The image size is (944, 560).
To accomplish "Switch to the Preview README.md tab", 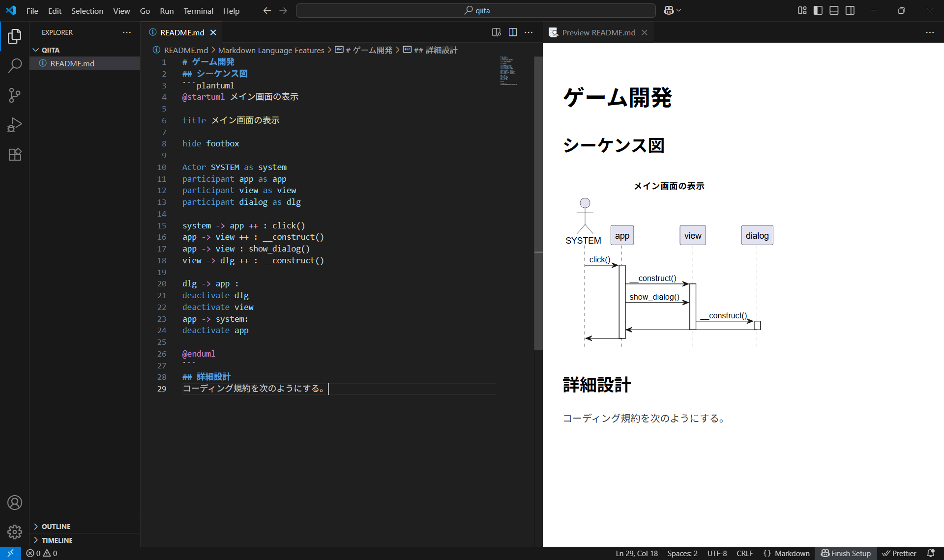I will click(x=598, y=32).
